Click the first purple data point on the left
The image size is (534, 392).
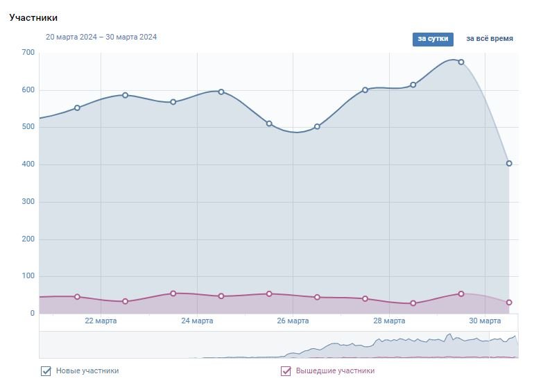(x=77, y=297)
